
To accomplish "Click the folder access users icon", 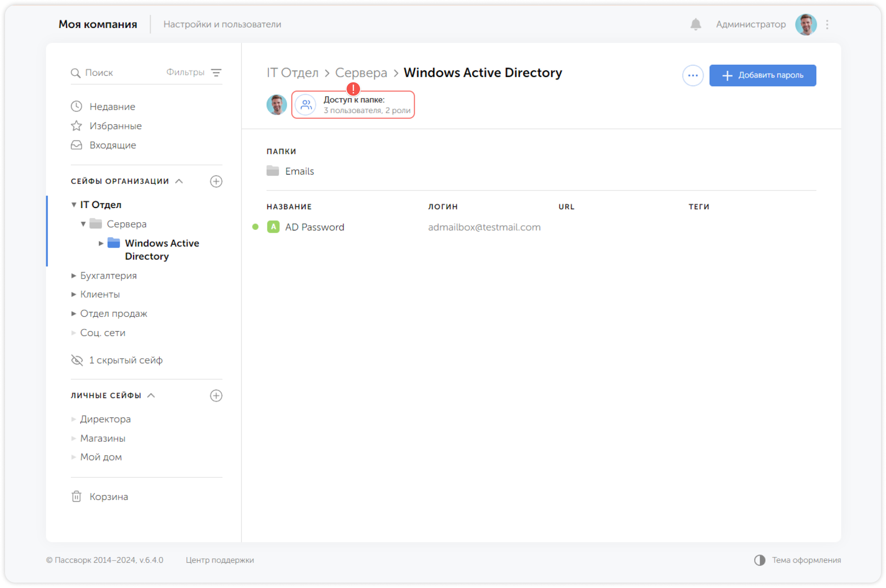I will (x=306, y=105).
